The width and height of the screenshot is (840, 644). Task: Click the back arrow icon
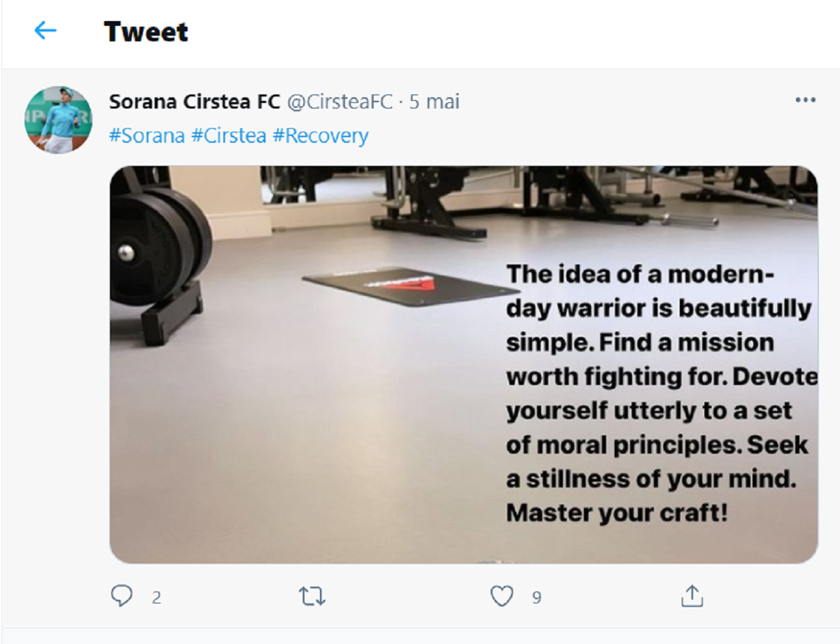pyautogui.click(x=45, y=31)
